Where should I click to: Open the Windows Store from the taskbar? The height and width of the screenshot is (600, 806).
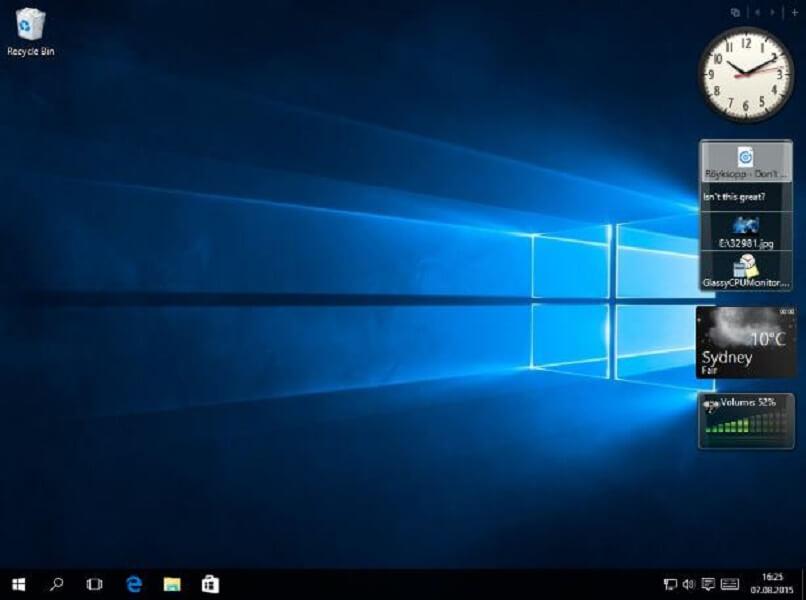click(x=208, y=583)
